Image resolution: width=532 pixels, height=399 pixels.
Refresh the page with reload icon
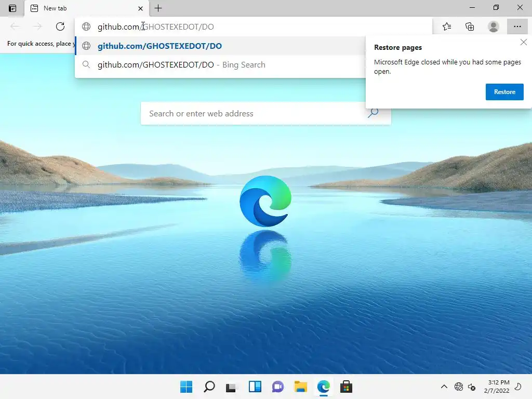60,26
